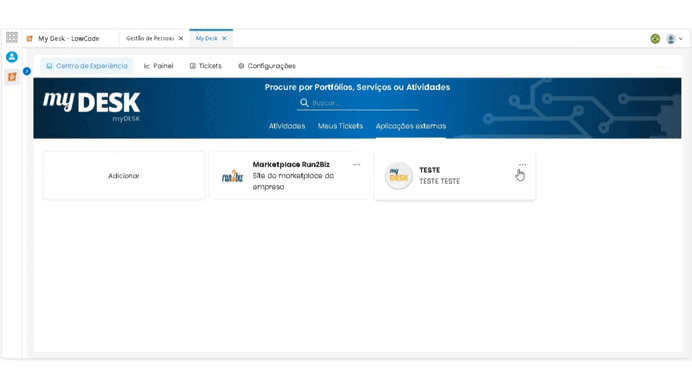
Task: Open the Painel tab
Action: tap(158, 66)
